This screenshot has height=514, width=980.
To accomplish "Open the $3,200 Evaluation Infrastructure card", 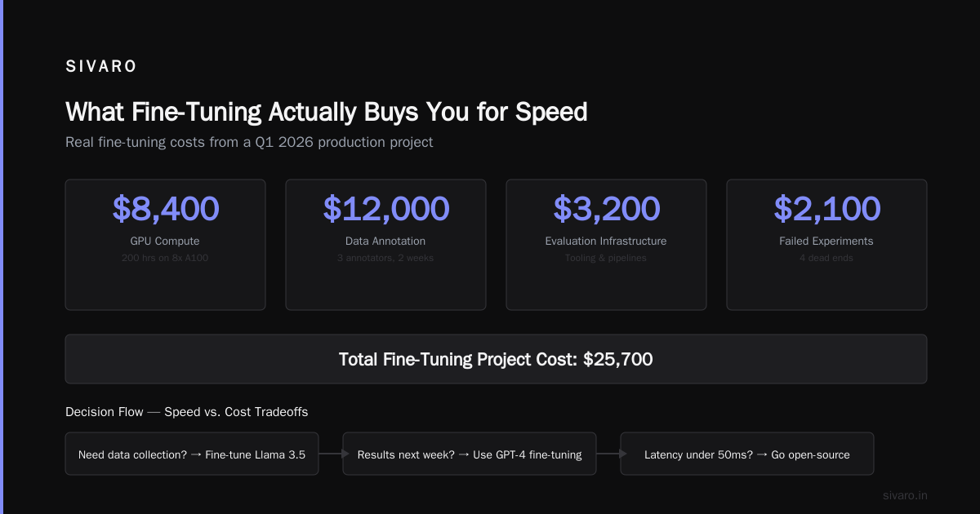I will [x=606, y=245].
